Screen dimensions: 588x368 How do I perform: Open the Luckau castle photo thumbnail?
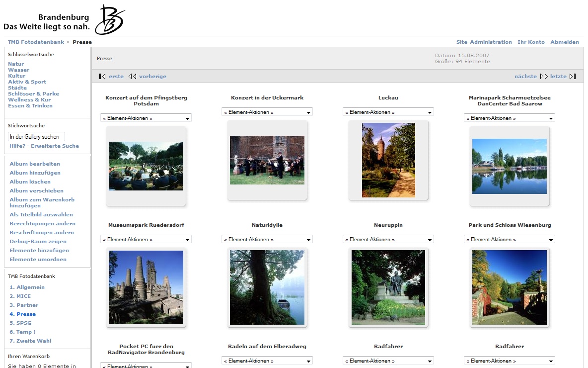click(x=388, y=160)
